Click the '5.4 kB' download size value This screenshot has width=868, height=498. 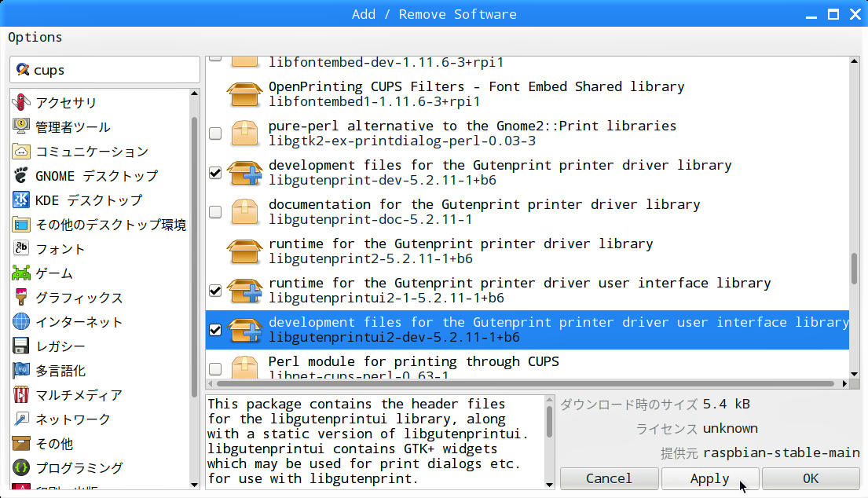[x=727, y=405]
